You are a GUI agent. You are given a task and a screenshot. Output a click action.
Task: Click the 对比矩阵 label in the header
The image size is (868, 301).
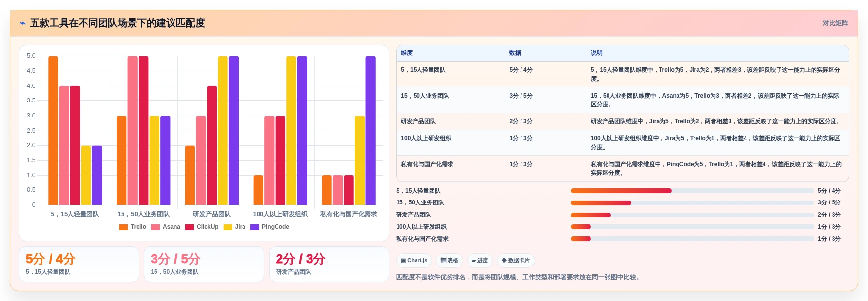[835, 23]
